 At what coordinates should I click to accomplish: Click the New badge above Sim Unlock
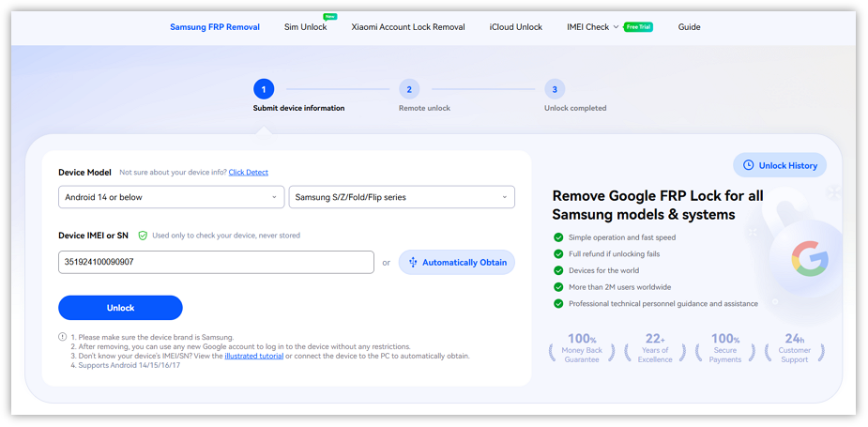coord(330,17)
